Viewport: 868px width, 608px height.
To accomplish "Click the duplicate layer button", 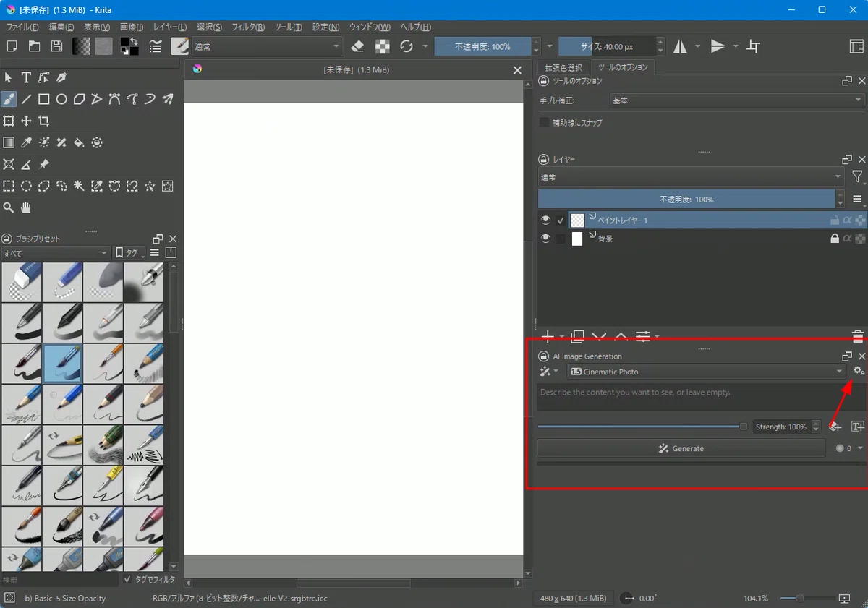I will 577,336.
